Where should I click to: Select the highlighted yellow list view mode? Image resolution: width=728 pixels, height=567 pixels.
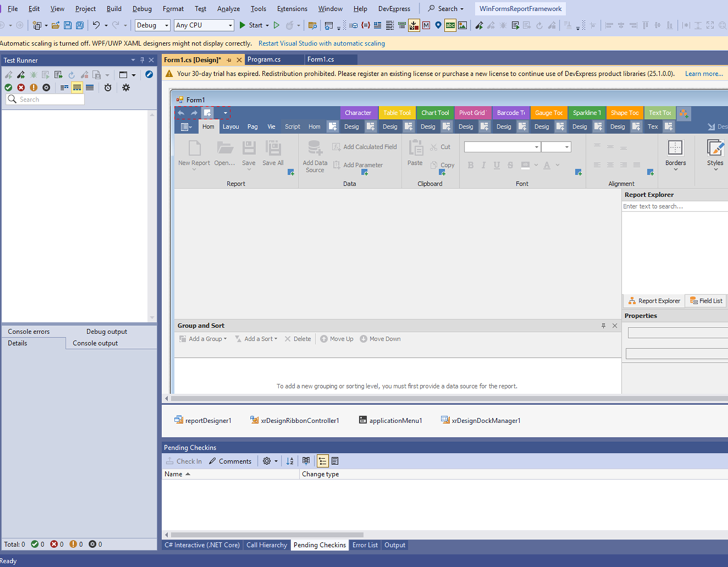(77, 87)
